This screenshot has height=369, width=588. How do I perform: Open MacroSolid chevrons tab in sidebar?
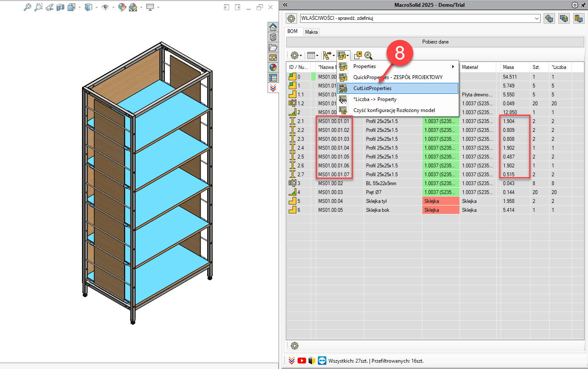[x=273, y=88]
